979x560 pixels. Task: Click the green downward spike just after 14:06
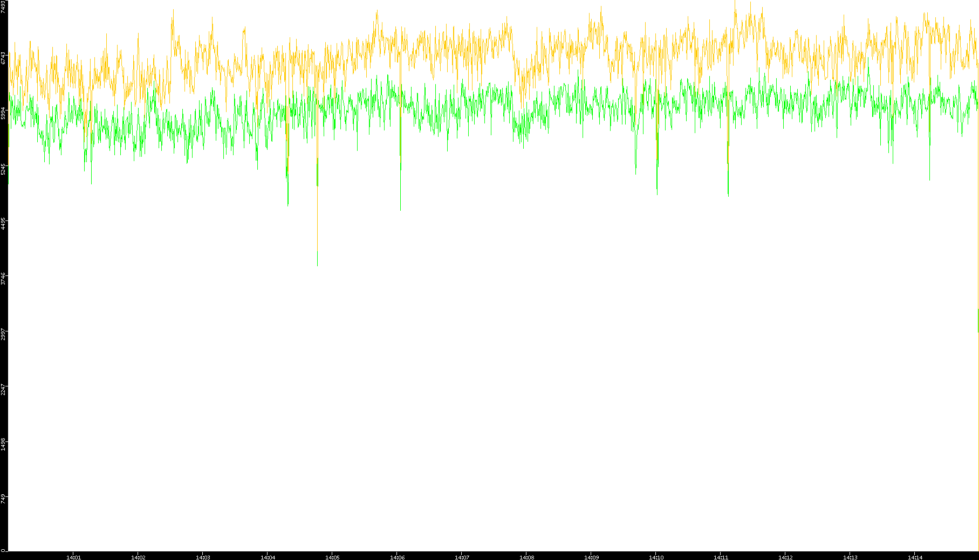tap(400, 189)
